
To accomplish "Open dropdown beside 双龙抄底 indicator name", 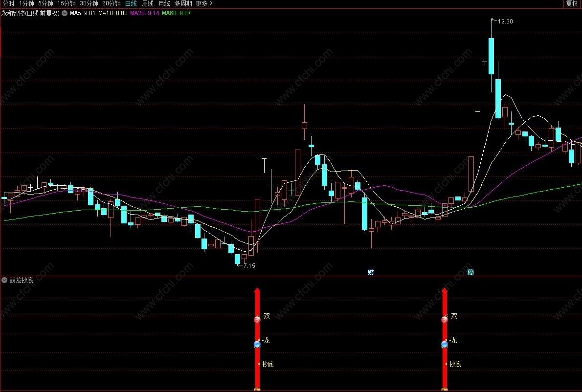I will click(4, 280).
